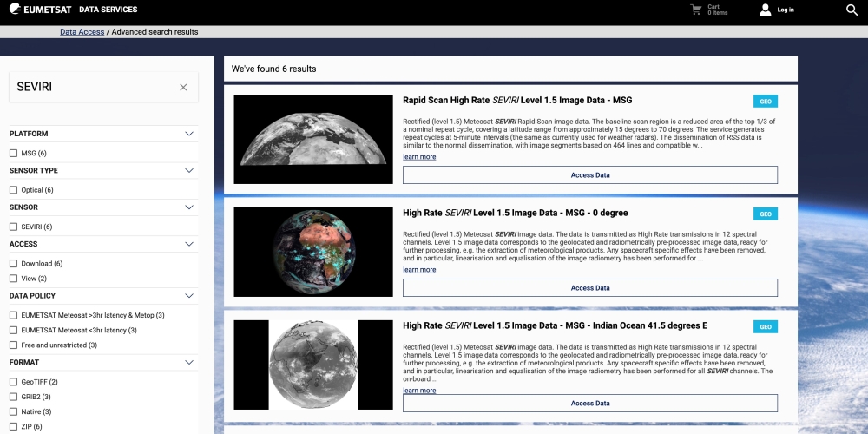Go to Data Access breadcrumb
868x434 pixels.
point(82,32)
